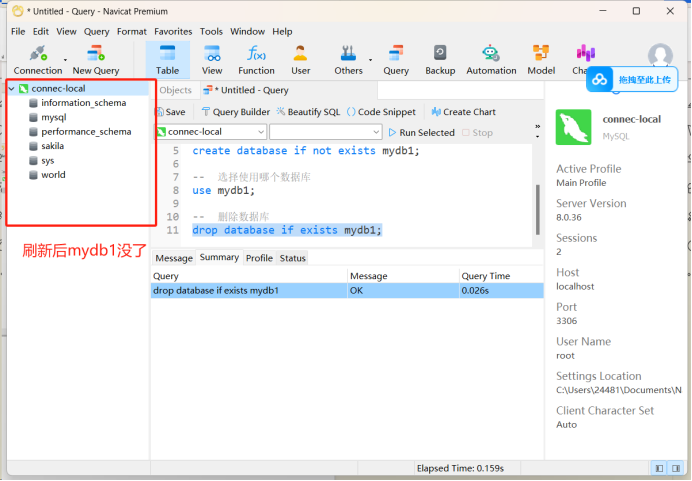The image size is (692, 481).
Task: Open the Connection toolbar icon
Action: [38, 60]
